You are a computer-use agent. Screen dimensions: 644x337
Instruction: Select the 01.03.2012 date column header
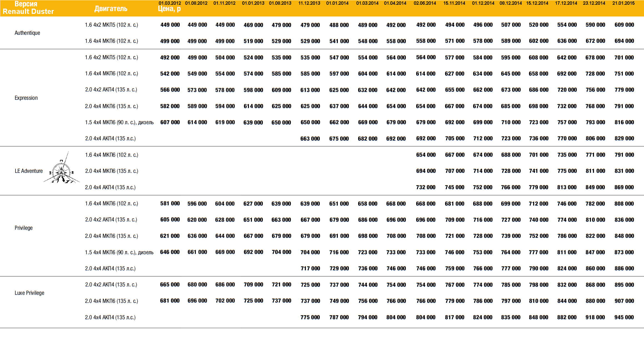point(170,3)
